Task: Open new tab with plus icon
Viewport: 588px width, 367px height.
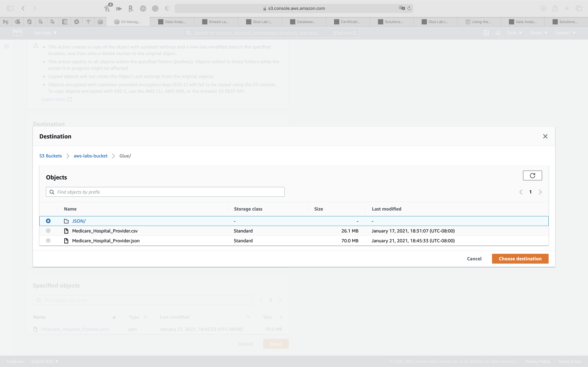Action: click(567, 8)
